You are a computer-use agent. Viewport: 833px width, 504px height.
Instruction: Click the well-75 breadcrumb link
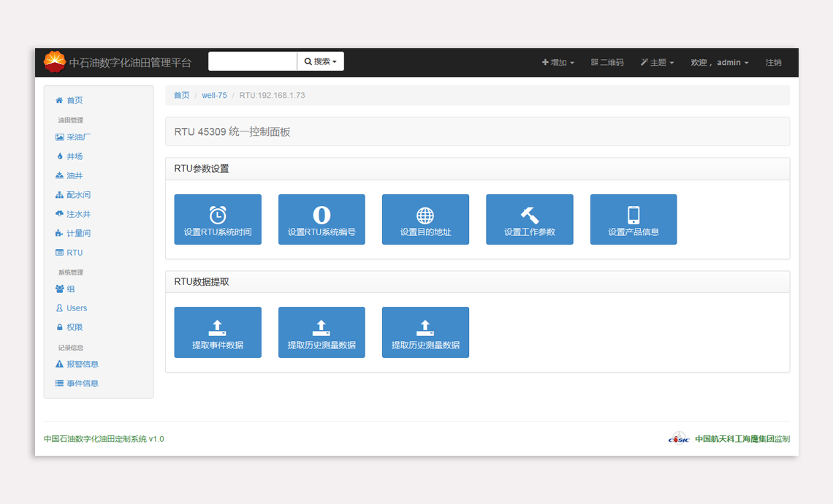(214, 96)
